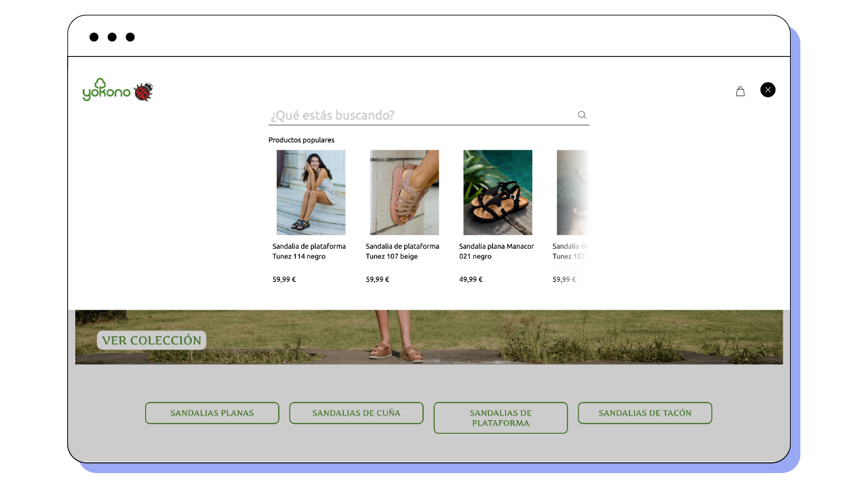Viewport: 868px width, 488px height.
Task: Click the 49,99 € price label
Action: click(471, 279)
